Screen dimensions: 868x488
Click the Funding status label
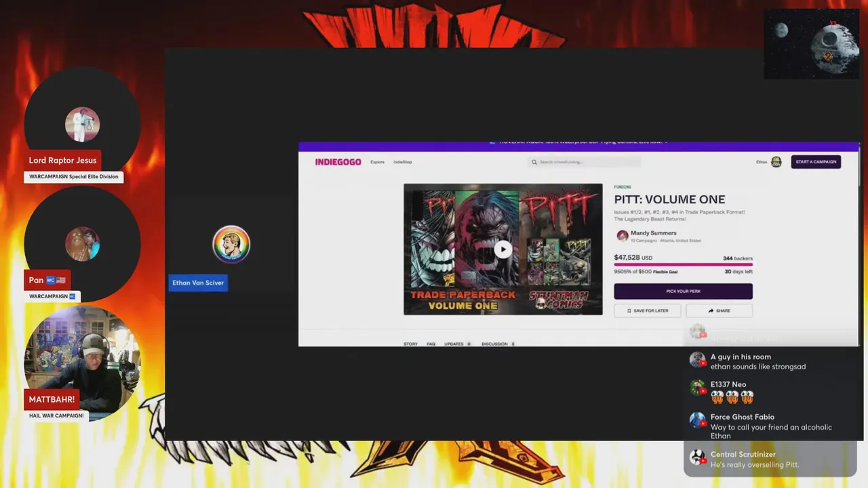[622, 187]
